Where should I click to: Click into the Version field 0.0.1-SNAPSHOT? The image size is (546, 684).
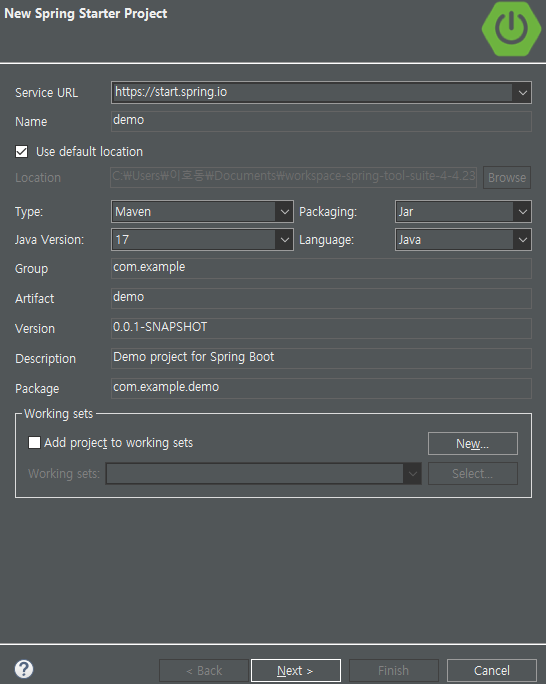(x=321, y=328)
